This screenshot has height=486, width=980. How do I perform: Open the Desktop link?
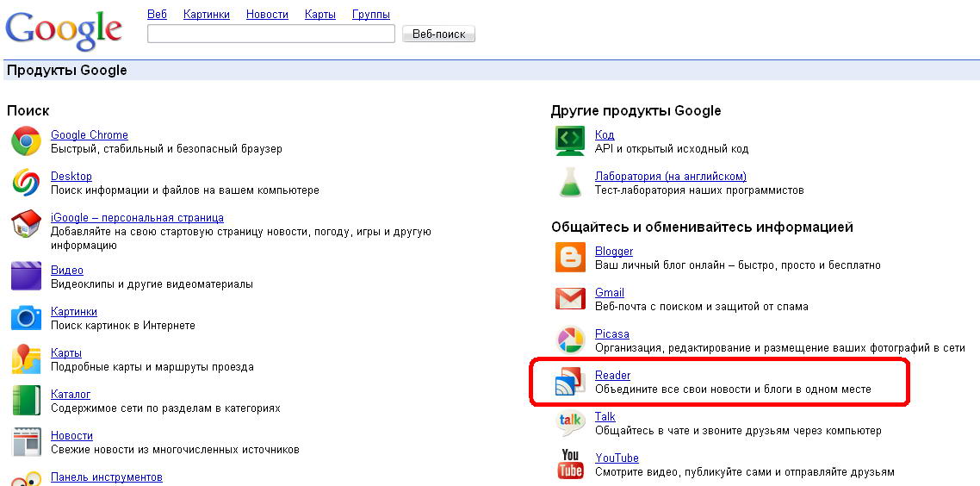pos(71,177)
